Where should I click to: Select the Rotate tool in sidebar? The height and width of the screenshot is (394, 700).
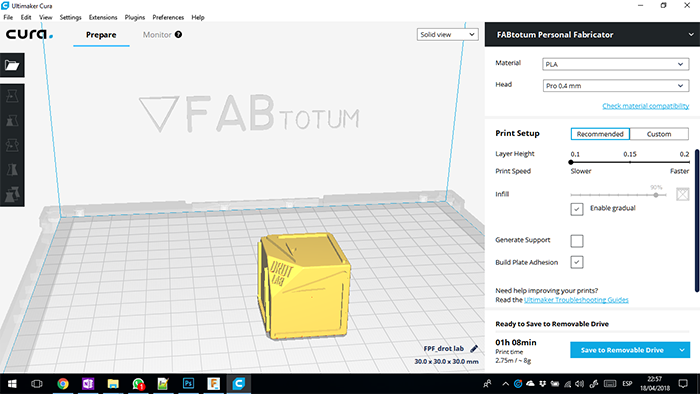[12, 145]
